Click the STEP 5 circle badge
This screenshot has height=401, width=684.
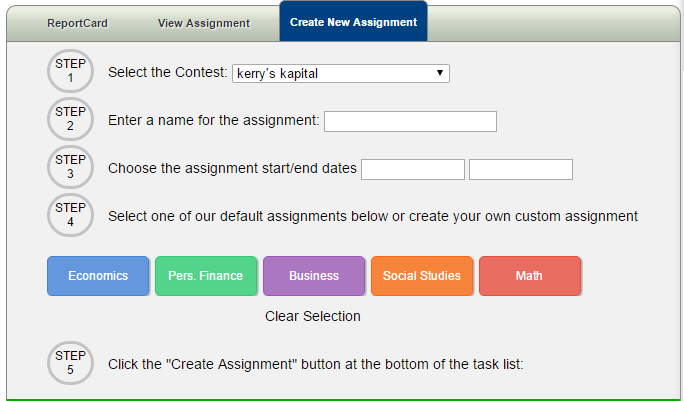click(x=70, y=363)
